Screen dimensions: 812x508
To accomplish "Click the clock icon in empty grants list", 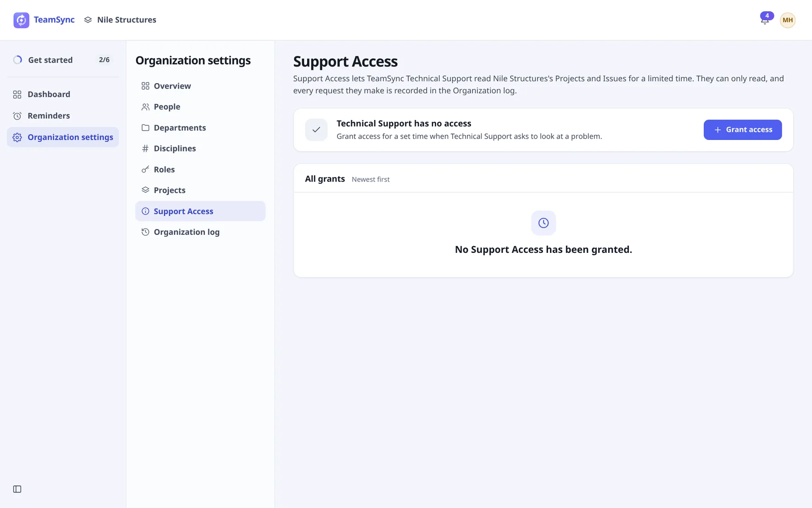I will (x=543, y=223).
